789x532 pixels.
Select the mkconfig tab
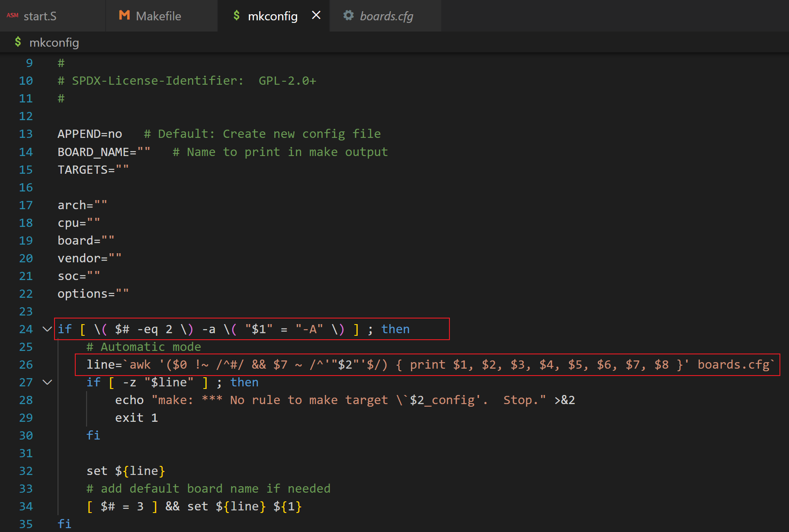[273, 16]
